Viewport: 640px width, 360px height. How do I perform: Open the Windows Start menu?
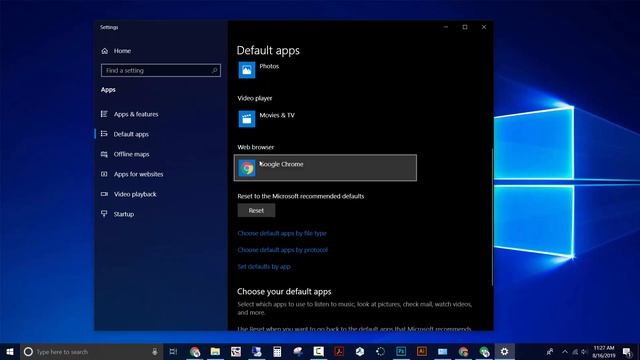[x=10, y=351]
